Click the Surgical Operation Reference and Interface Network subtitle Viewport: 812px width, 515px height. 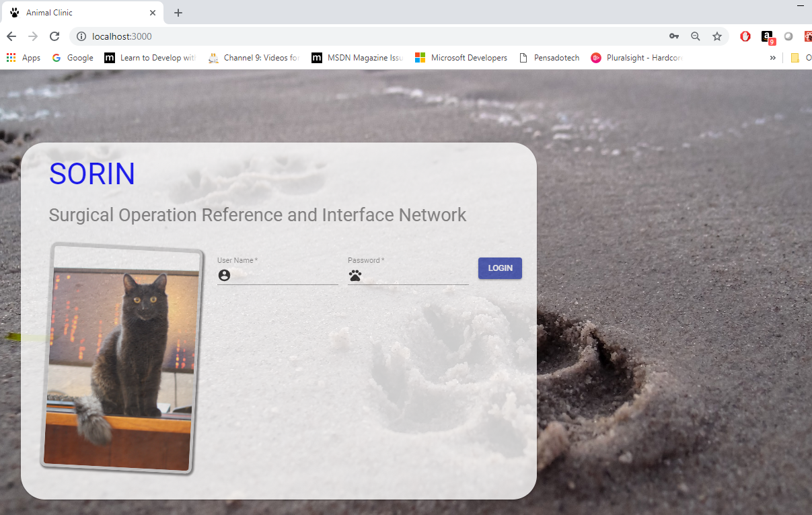(x=258, y=215)
